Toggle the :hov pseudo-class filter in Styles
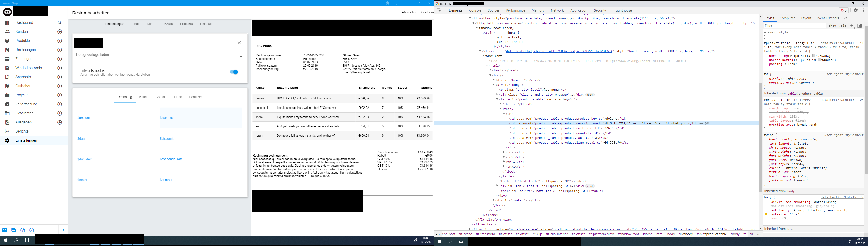 832,26
